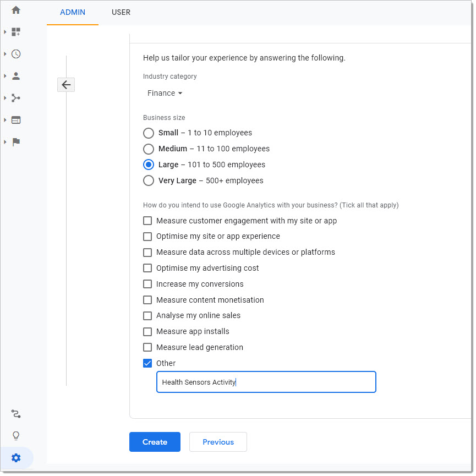Untick the Other checkbox
The height and width of the screenshot is (476, 476).
147,364
